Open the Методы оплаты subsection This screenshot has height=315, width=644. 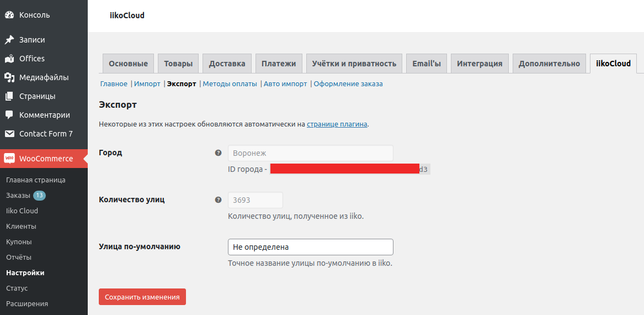click(x=230, y=84)
